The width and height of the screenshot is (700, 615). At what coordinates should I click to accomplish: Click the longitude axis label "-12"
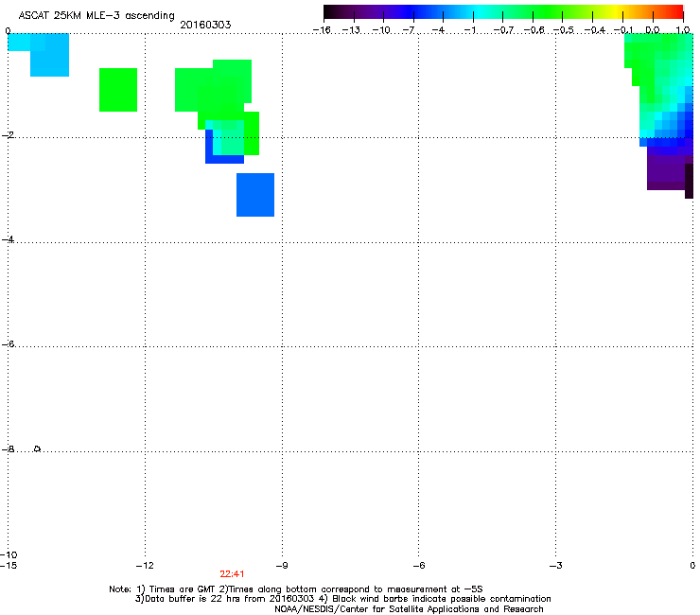145,566
